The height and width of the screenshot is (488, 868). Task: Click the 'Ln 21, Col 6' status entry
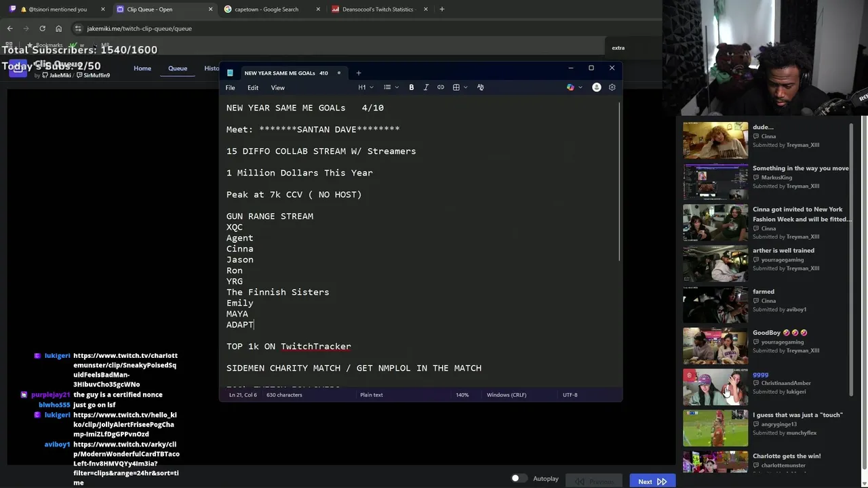[243, 394]
